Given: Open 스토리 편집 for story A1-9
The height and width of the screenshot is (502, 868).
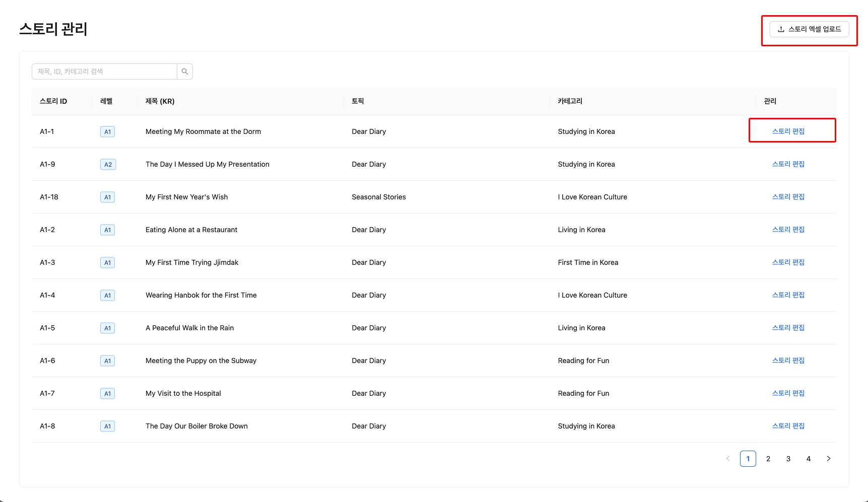Looking at the screenshot, I should pyautogui.click(x=788, y=164).
